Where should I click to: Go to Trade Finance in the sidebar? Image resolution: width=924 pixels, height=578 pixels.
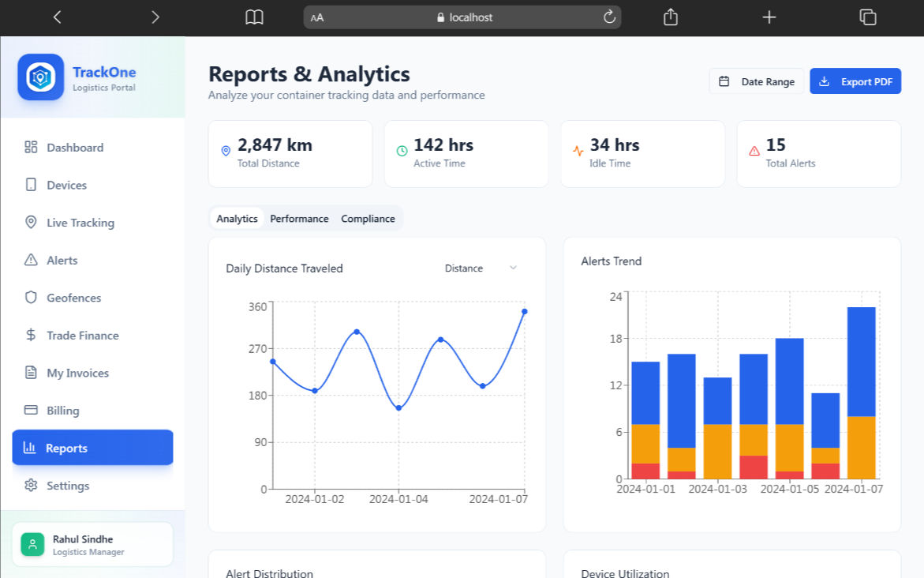82,336
